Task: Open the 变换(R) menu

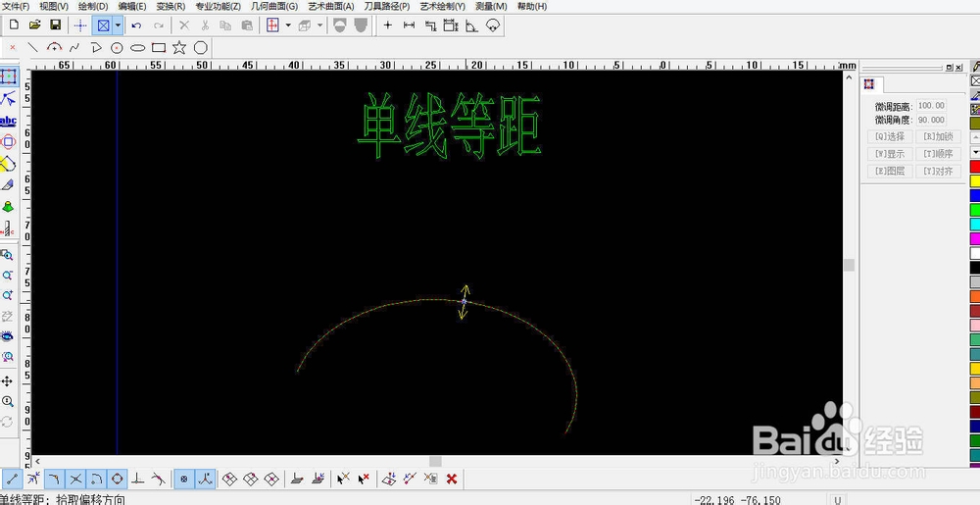Action: pos(171,6)
